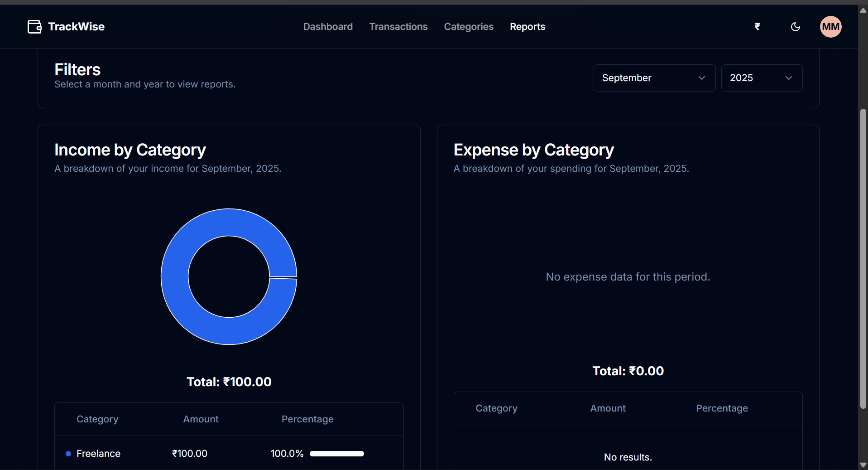
Task: Click the blue Freelance category dot
Action: (x=68, y=454)
